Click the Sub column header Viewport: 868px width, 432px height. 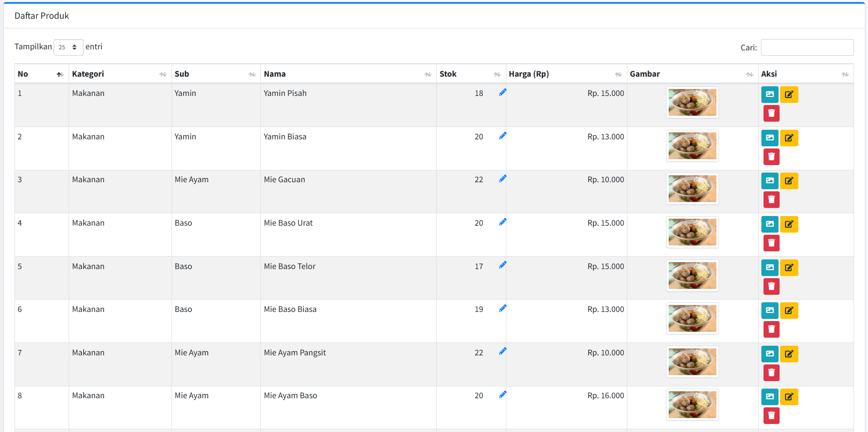pyautogui.click(x=215, y=74)
